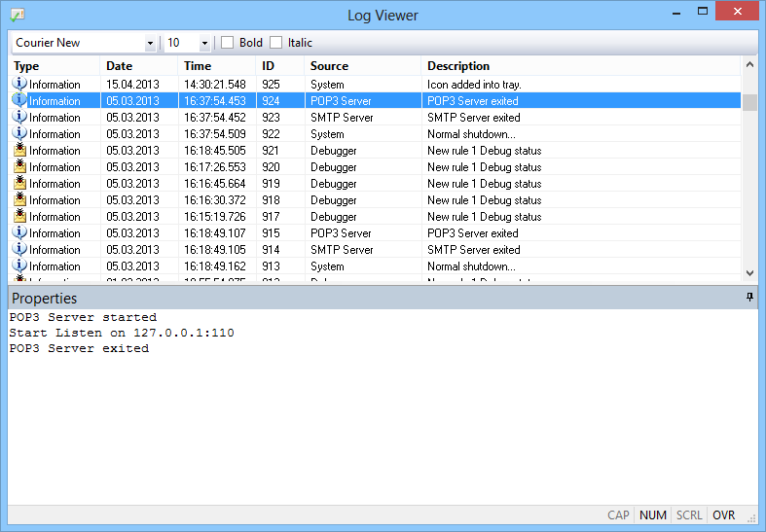
Task: Click ID 917 cell
Action: click(271, 217)
